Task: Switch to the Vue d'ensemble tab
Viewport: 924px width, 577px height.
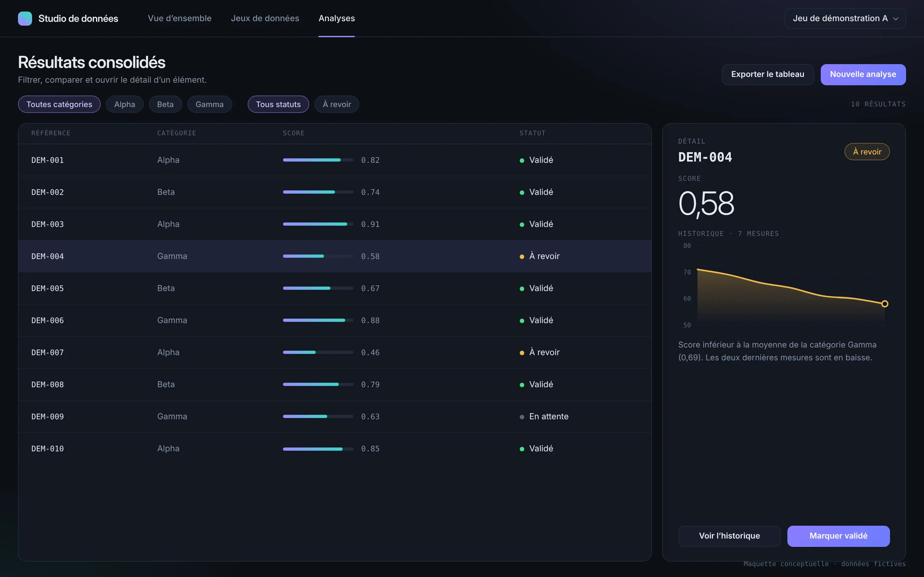Action: click(179, 18)
